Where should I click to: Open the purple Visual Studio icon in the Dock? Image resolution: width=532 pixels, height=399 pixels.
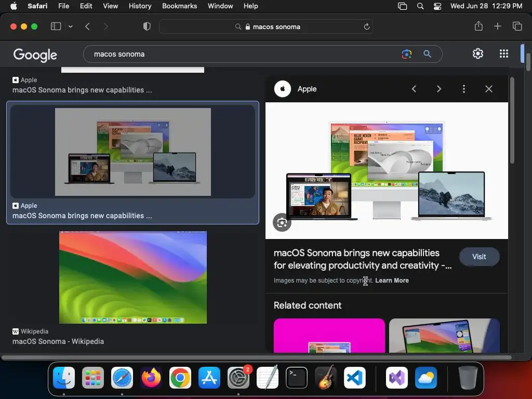point(396,378)
